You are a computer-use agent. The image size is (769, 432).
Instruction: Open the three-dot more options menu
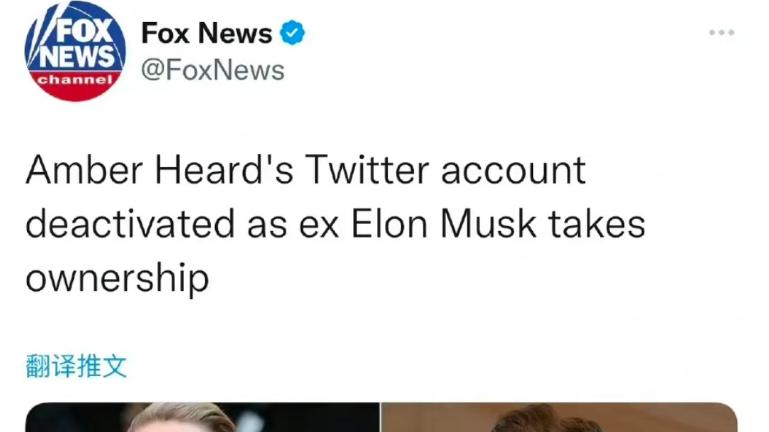[x=721, y=33]
